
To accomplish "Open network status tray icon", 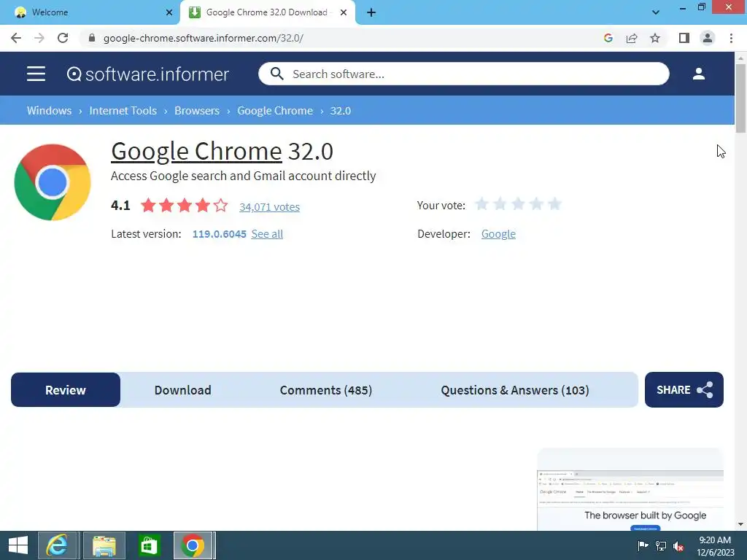I will 661,545.
